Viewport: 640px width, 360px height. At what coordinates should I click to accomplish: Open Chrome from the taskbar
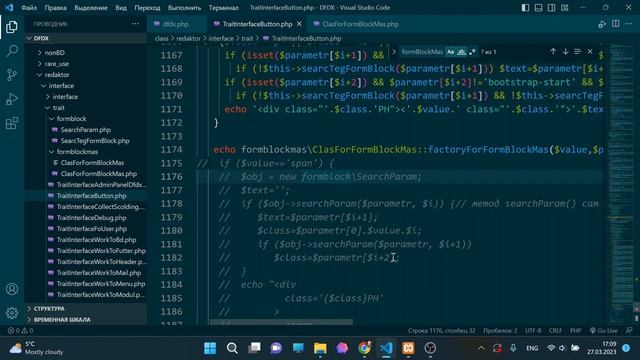coord(364,348)
